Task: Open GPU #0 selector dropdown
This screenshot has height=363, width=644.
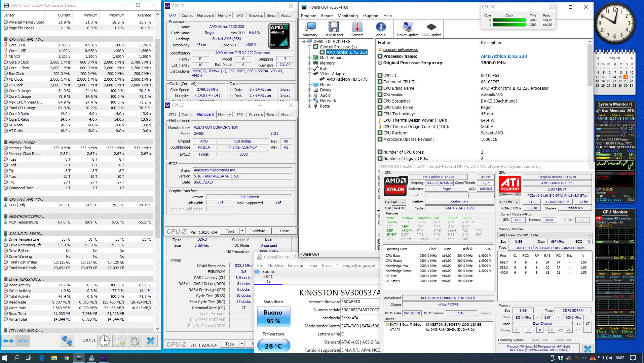Action: point(509,202)
